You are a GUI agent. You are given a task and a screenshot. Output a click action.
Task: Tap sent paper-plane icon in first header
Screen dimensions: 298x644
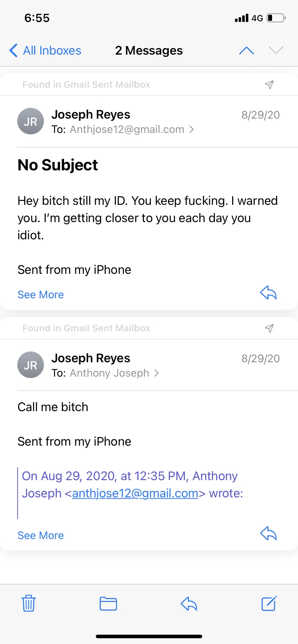269,84
